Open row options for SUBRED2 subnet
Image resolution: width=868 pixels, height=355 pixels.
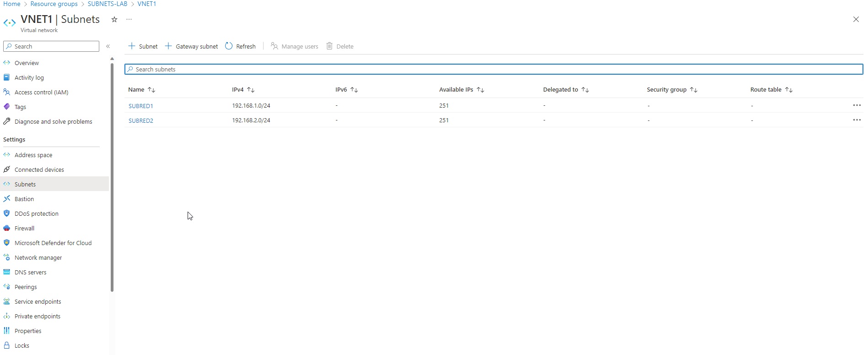tap(857, 120)
